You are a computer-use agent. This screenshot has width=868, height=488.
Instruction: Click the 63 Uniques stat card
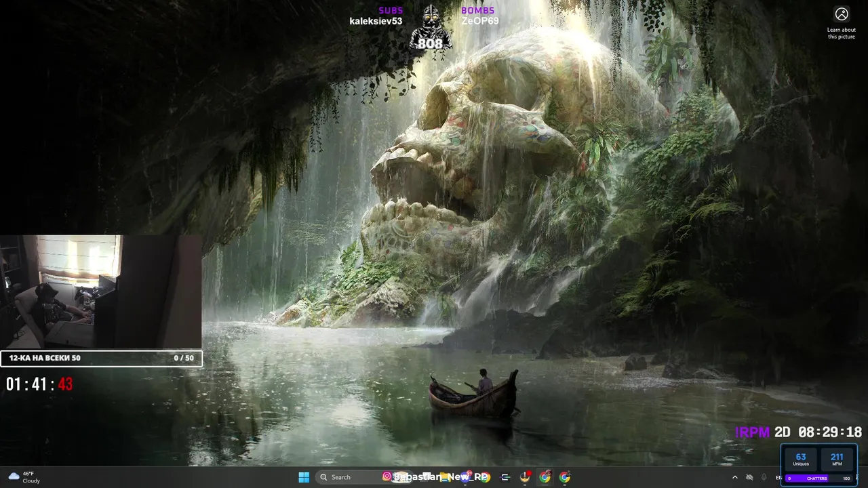(x=801, y=459)
